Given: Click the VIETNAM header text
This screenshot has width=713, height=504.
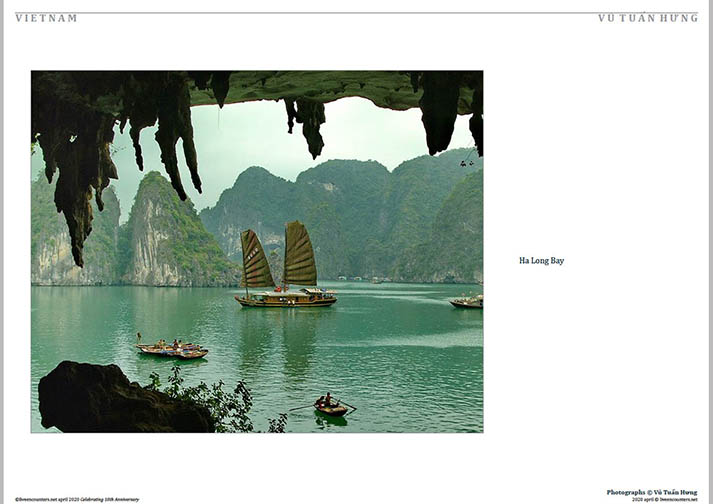Looking at the screenshot, I should pos(46,18).
